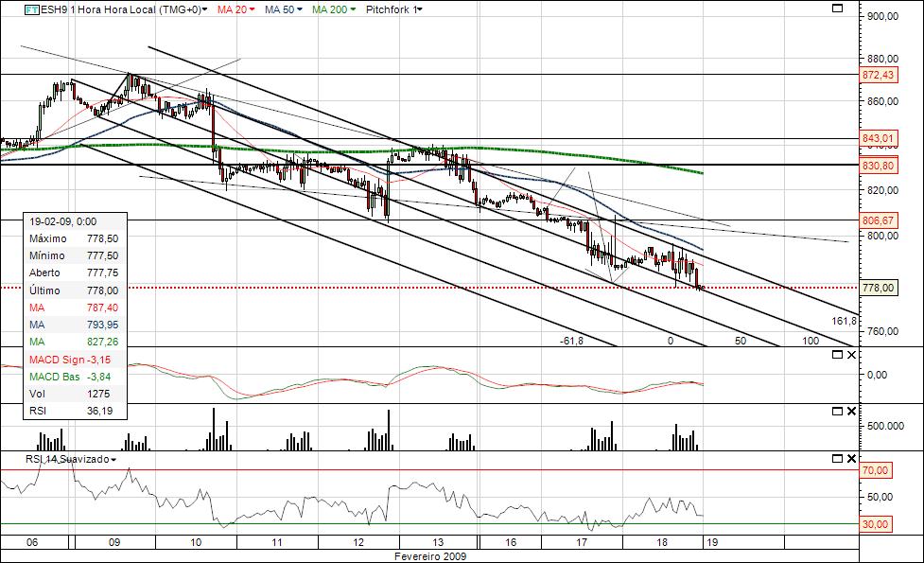The height and width of the screenshot is (563, 924).
Task: Click the Máximo 778,50 row
Action: [x=75, y=238]
